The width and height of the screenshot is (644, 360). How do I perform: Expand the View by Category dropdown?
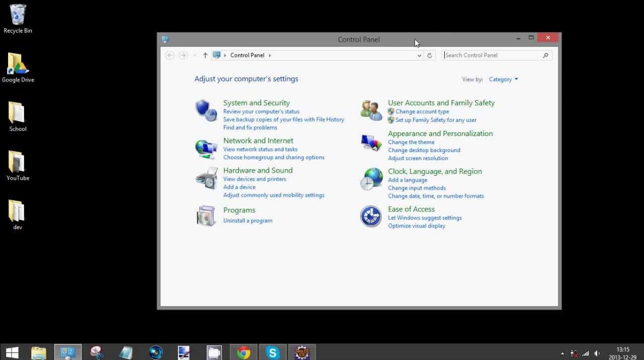(503, 80)
